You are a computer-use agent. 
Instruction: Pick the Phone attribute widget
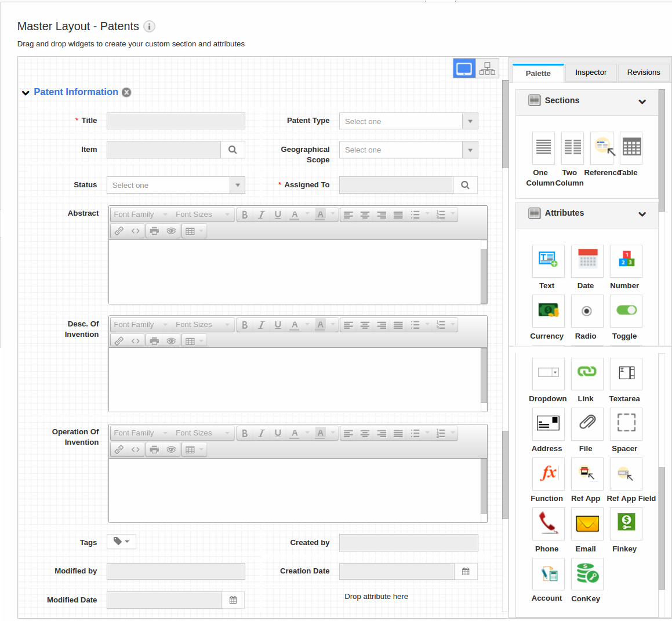[548, 524]
